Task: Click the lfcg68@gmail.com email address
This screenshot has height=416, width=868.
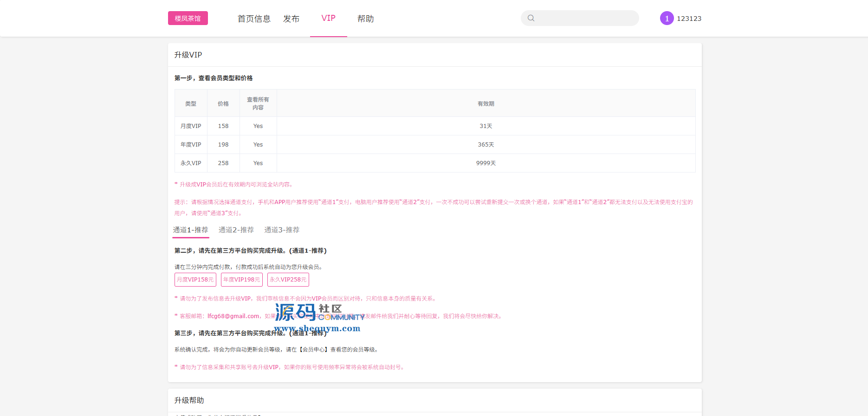Action: point(233,316)
